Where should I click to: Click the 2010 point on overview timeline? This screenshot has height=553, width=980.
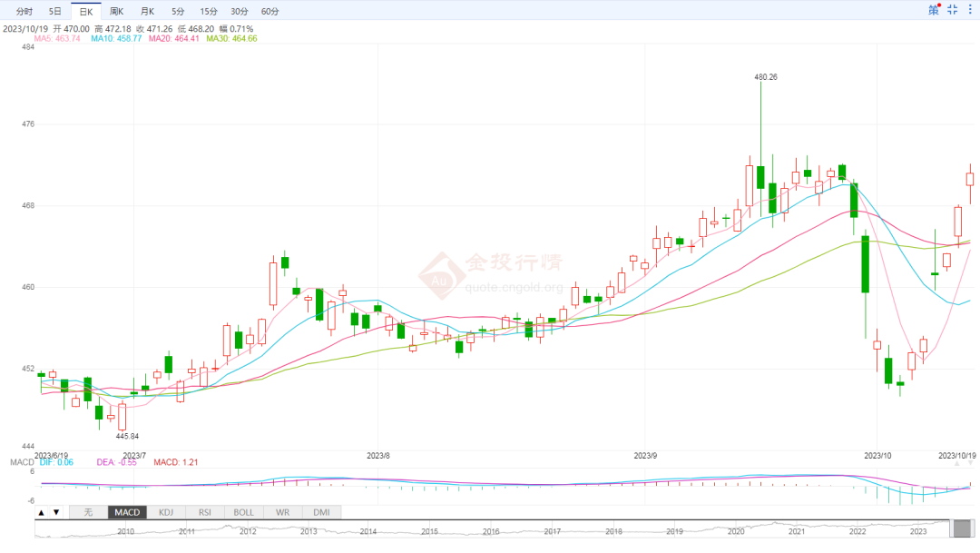point(125,532)
